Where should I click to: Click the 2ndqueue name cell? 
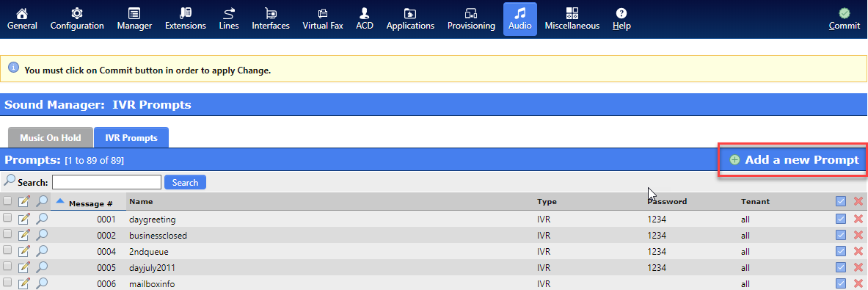click(148, 252)
